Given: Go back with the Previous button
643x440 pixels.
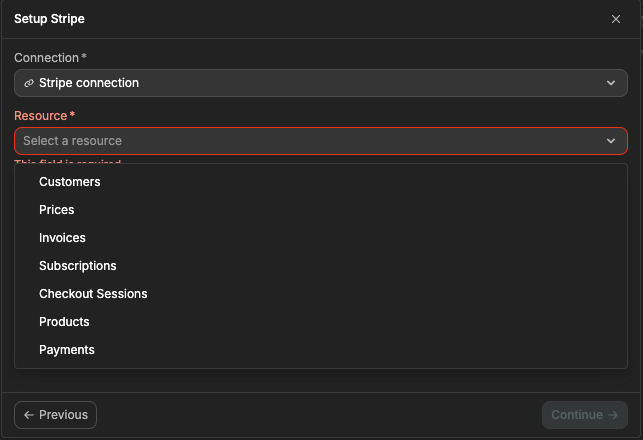Looking at the screenshot, I should click(x=55, y=415).
